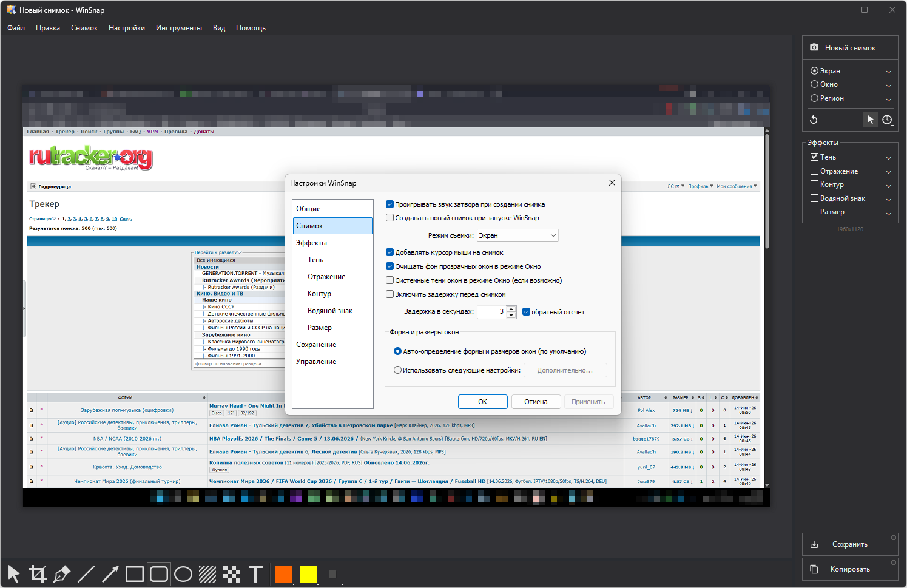Screen dimensions: 907x588
Task: Close the Настройки WinSnap dialog
Action: [612, 183]
